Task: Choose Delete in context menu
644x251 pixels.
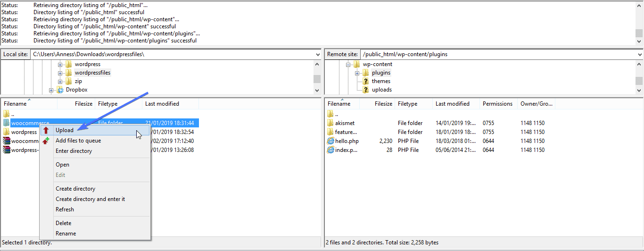Action: tap(95, 223)
